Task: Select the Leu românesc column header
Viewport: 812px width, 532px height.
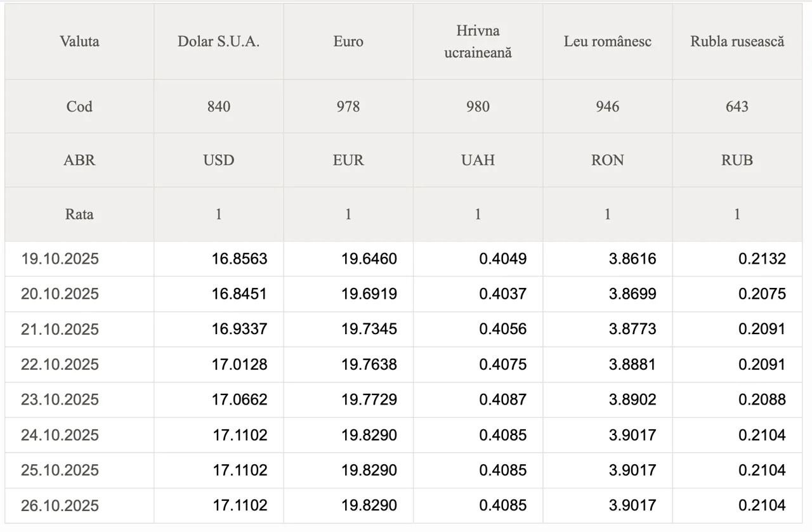Action: [x=607, y=42]
